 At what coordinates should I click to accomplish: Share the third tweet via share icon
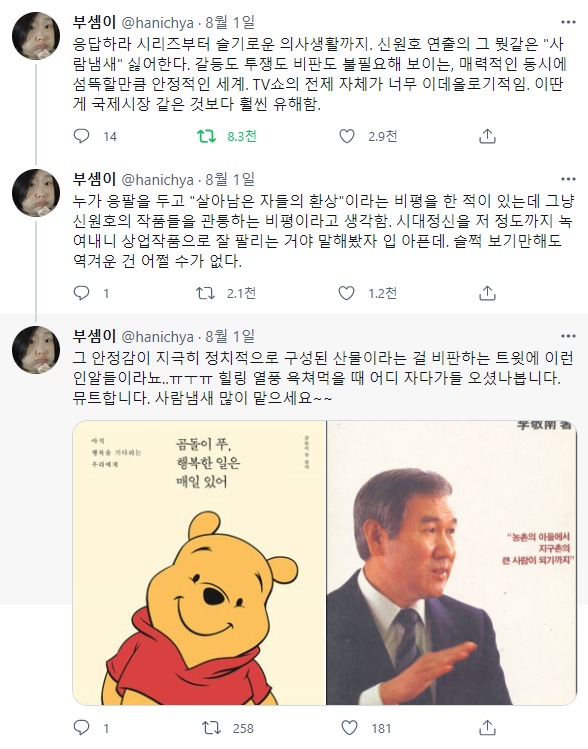[487, 728]
